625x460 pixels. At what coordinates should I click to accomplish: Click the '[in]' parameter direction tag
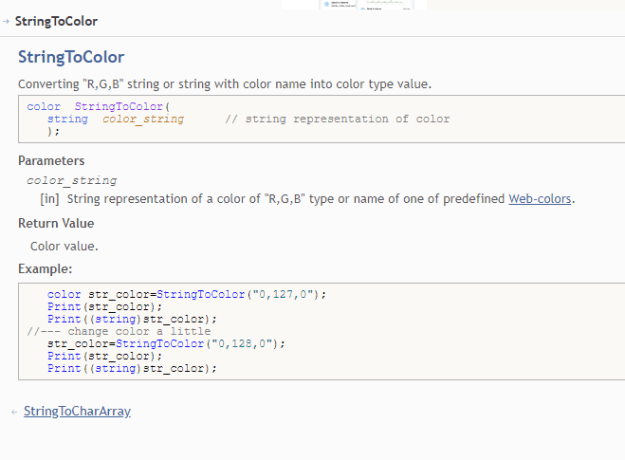[50, 199]
